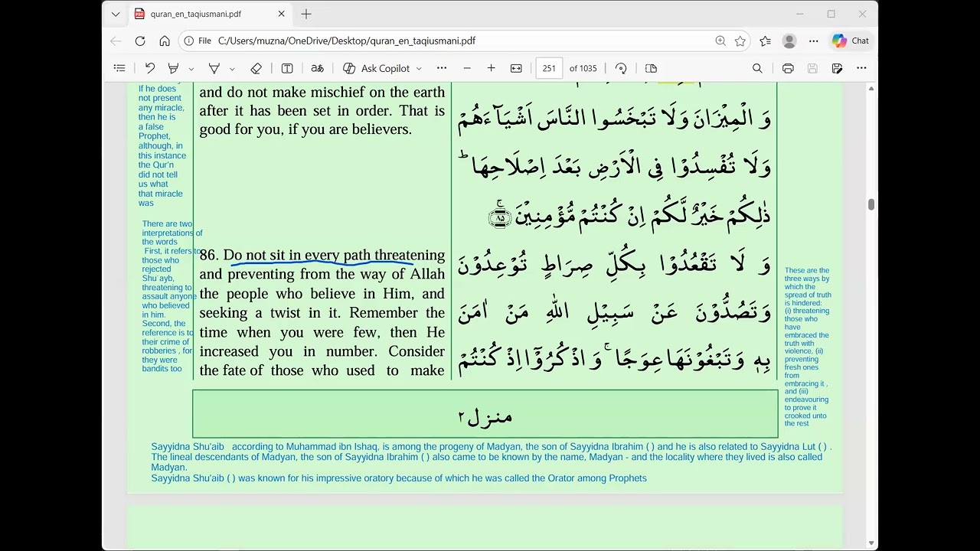980x551 pixels.
Task: Open page view settings
Action: point(651,68)
